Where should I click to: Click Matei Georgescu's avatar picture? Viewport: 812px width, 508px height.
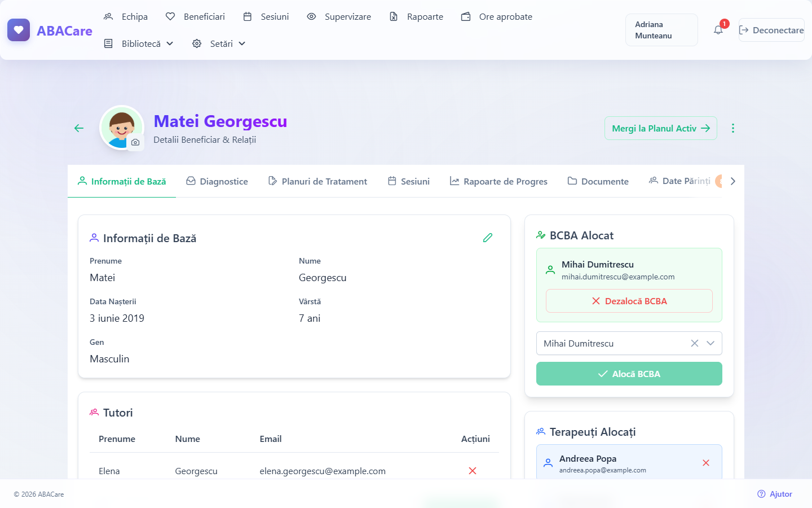coord(121,128)
